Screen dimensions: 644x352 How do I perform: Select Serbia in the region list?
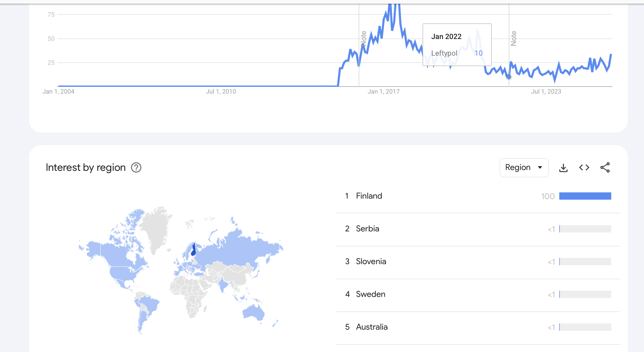pyautogui.click(x=367, y=229)
